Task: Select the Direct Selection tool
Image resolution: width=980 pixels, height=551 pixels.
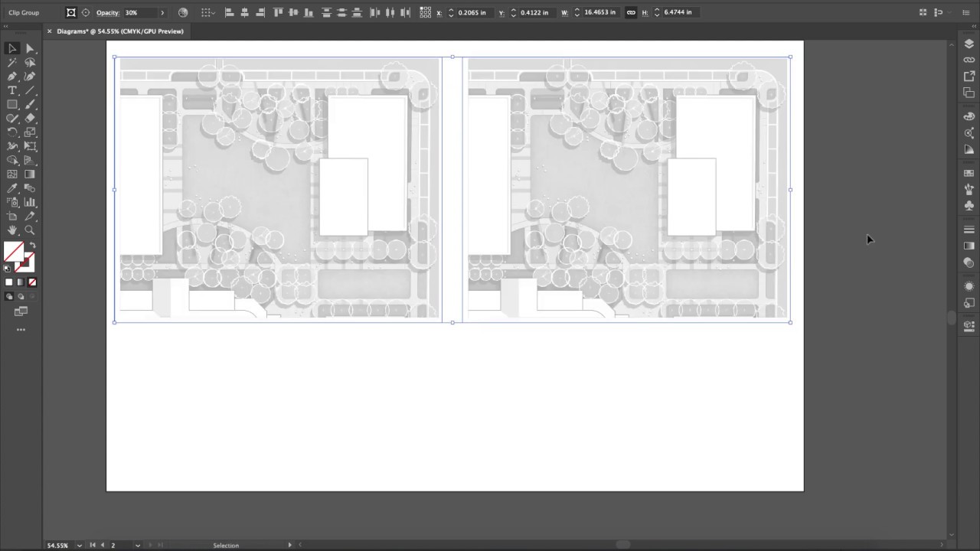Action: [x=30, y=48]
